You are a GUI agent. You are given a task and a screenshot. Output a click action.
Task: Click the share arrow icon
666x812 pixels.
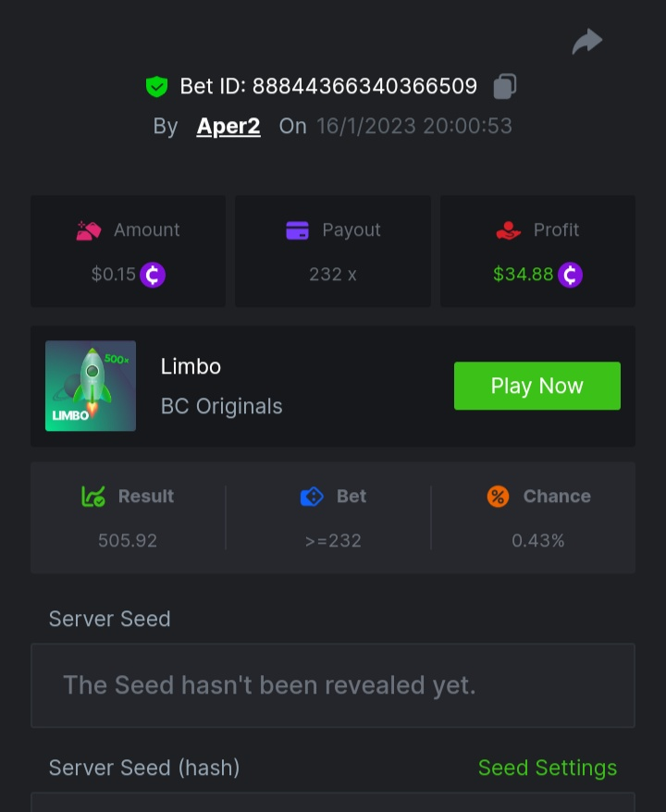pyautogui.click(x=587, y=42)
